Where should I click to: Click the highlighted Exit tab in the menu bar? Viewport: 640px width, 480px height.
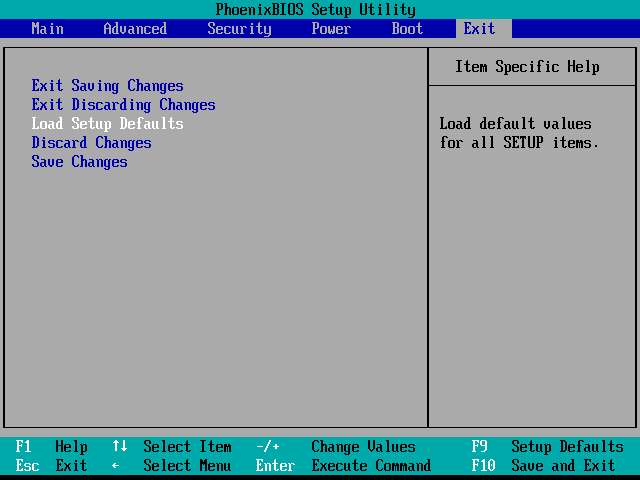(479, 28)
